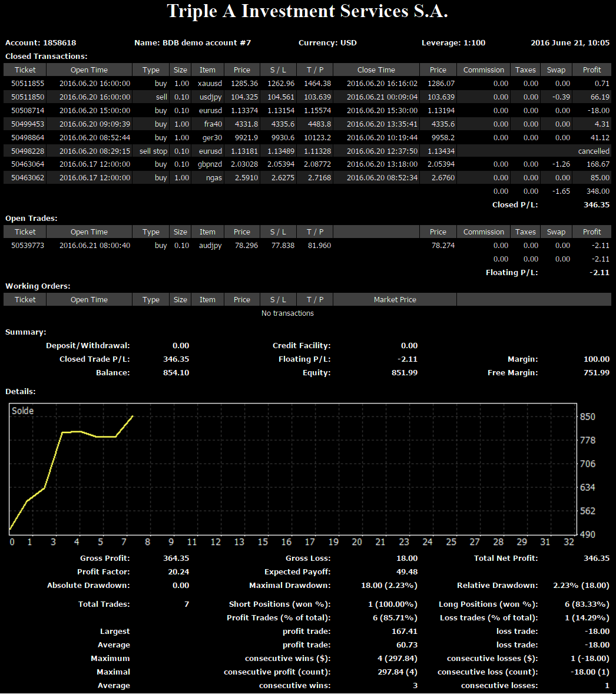Select ticket 50508714 in closed transactions

tap(28, 110)
